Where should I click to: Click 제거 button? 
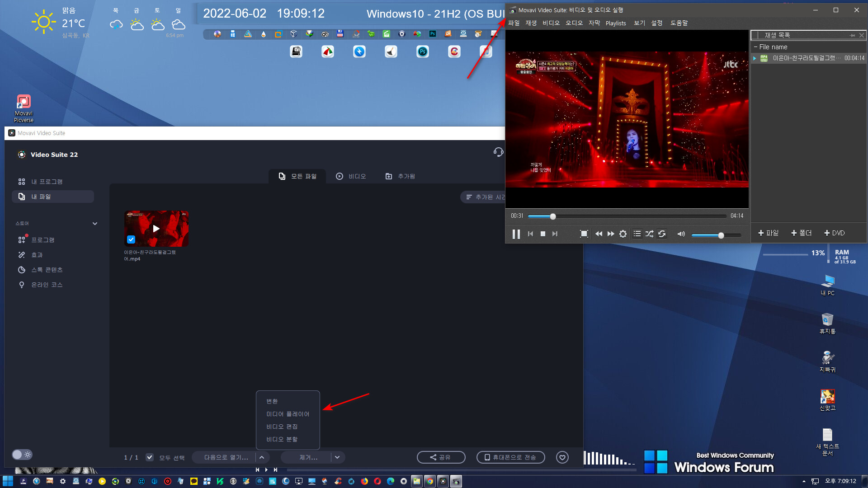click(x=308, y=458)
